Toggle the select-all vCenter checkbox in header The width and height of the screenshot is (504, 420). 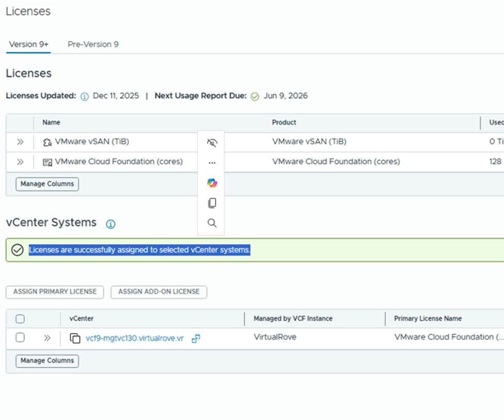[20, 319]
